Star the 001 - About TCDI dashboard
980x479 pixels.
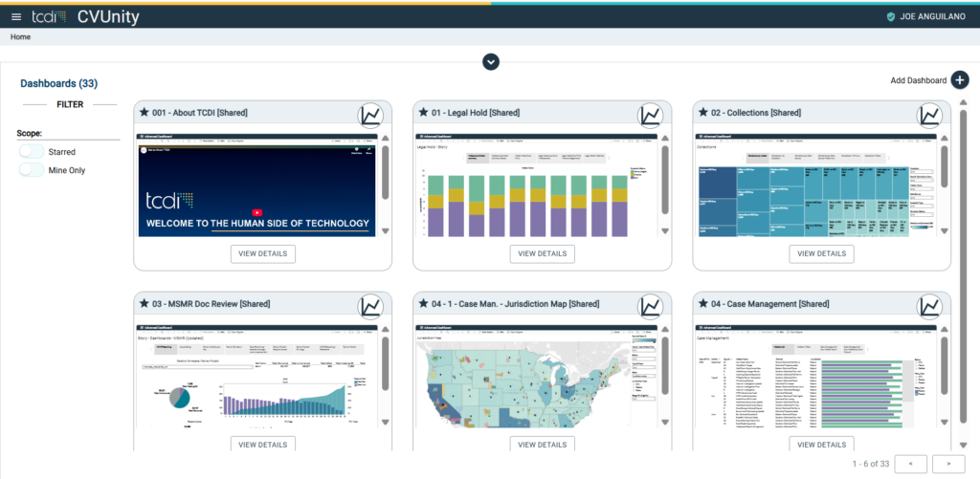click(x=144, y=113)
